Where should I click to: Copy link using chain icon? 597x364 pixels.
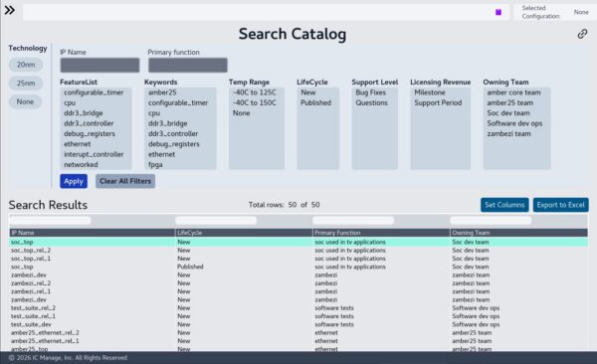tap(582, 34)
